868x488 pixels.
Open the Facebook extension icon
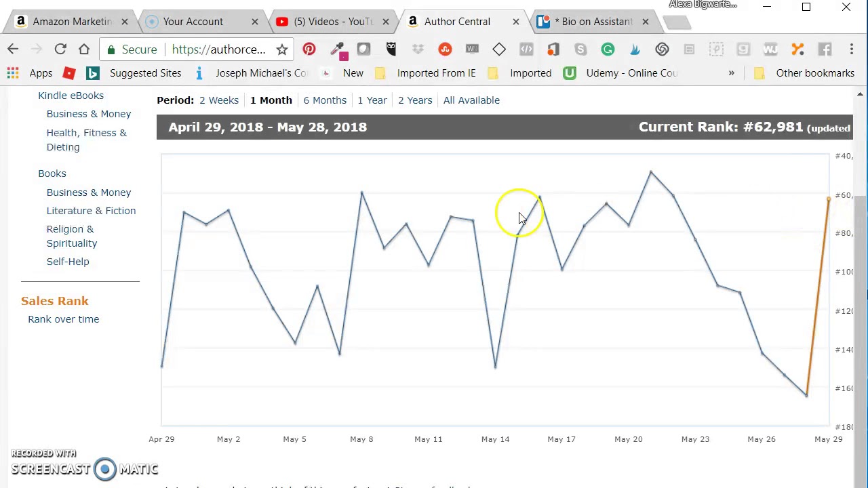(825, 49)
